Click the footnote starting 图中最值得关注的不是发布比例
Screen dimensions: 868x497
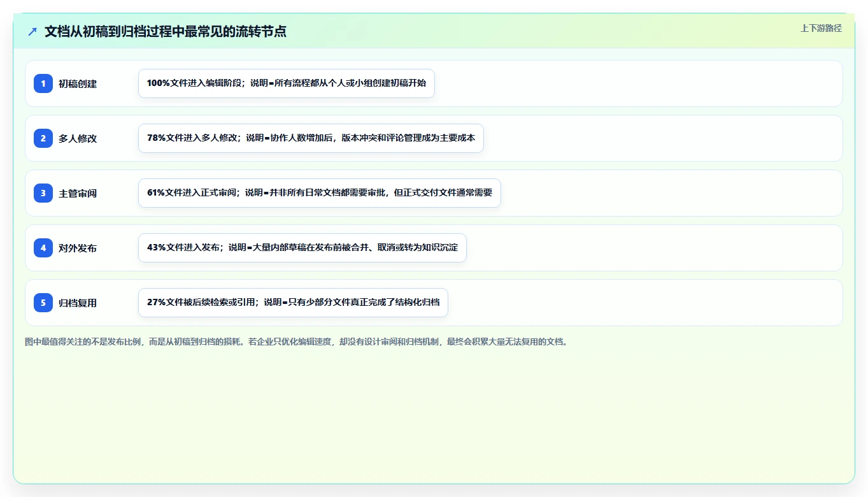(297, 342)
